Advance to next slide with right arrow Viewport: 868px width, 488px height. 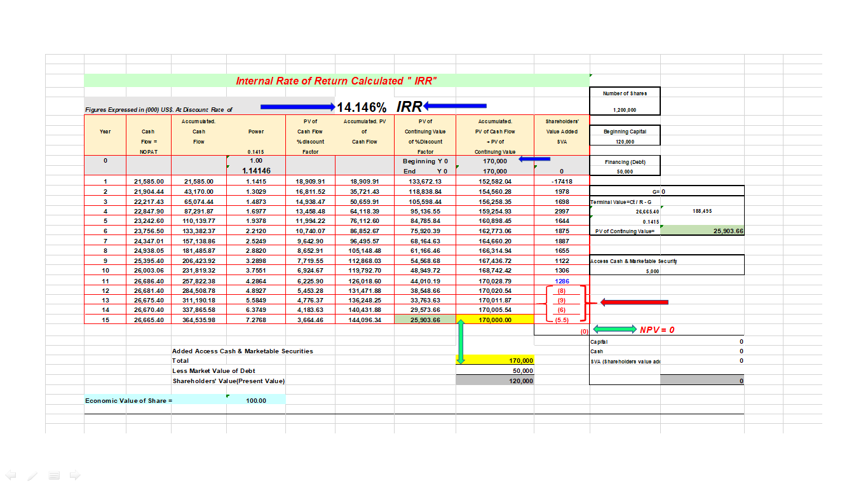click(x=76, y=474)
